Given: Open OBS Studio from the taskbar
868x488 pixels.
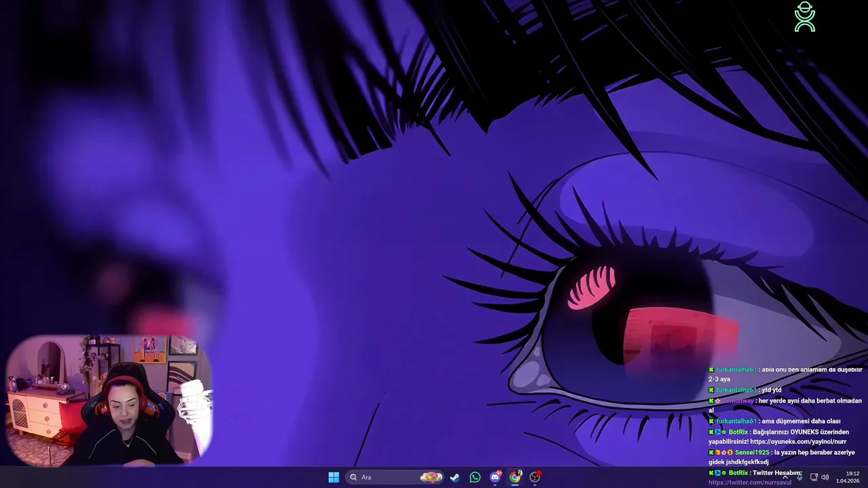Looking at the screenshot, I should tap(535, 477).
